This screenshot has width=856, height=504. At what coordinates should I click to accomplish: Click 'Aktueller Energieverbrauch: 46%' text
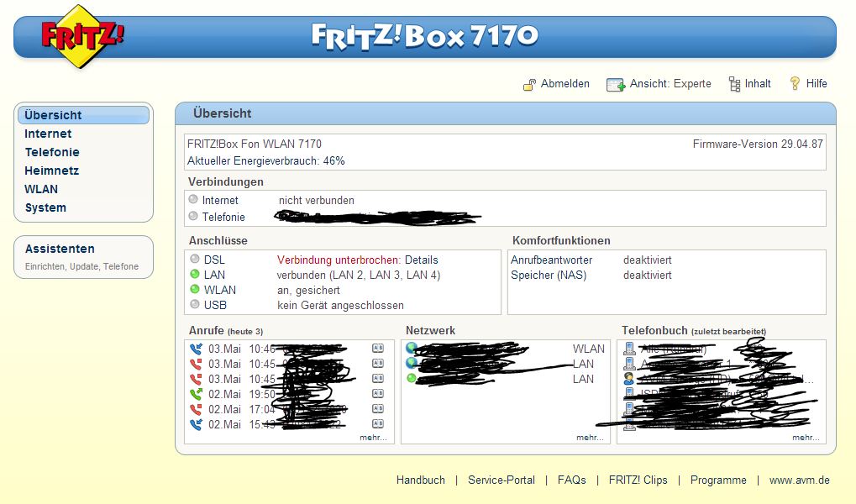click(265, 161)
